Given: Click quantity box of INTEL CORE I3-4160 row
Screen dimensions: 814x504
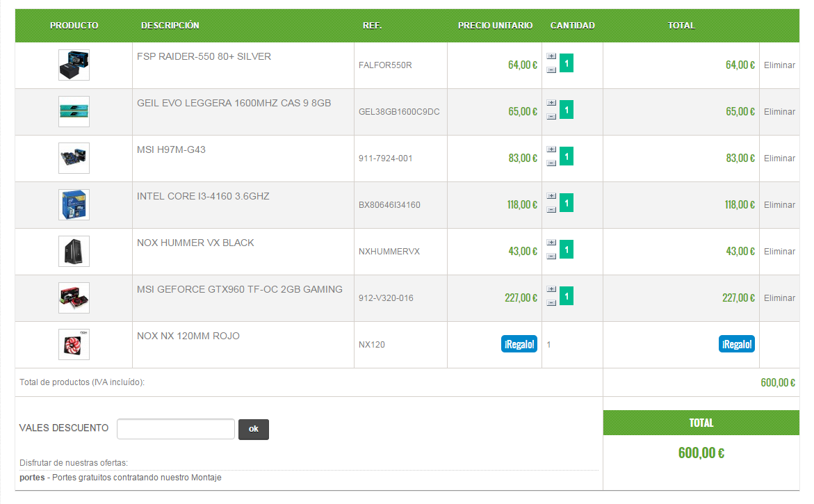Looking at the screenshot, I should point(567,203).
